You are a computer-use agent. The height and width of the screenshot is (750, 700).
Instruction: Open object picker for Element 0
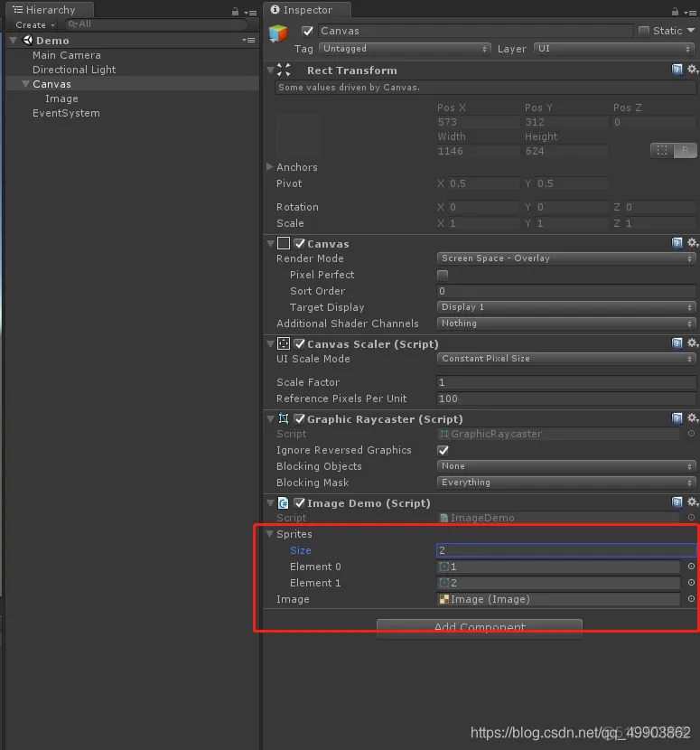691,567
